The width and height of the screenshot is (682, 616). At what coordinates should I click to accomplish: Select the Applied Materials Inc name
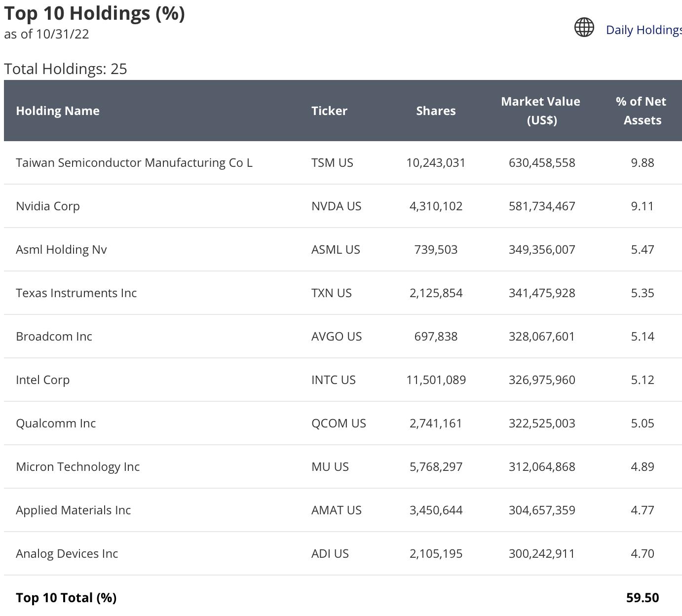74,510
